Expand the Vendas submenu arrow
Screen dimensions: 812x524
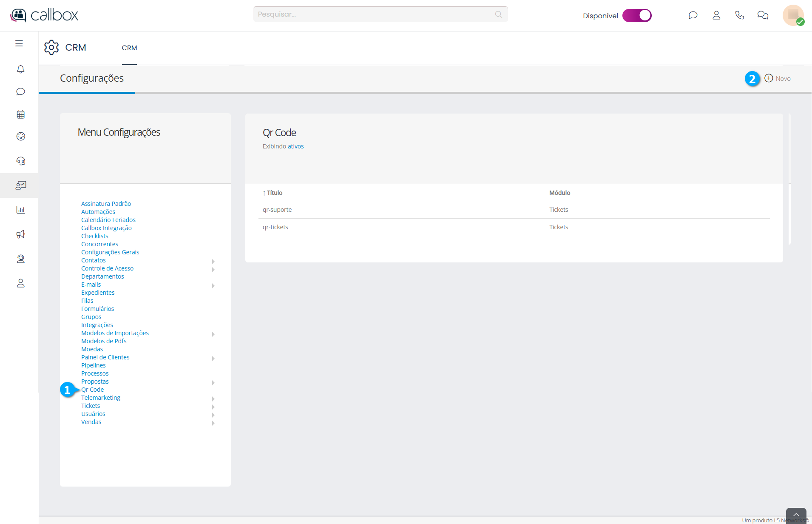click(x=213, y=423)
